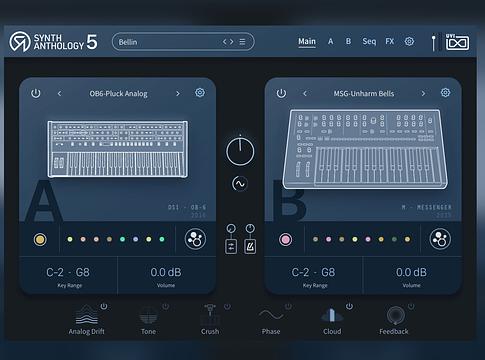Click the Messenger synth image in layer B
This screenshot has height=360, width=485.
(365, 149)
